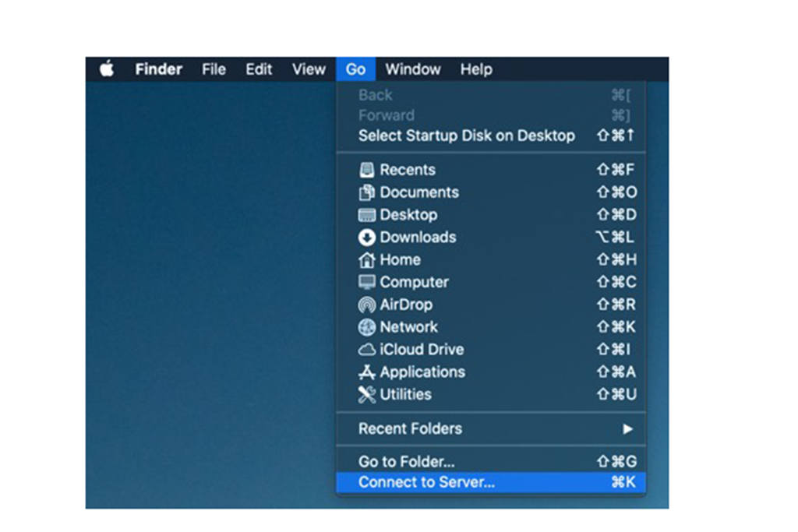
Task: Click the Network label text
Action: (x=408, y=327)
